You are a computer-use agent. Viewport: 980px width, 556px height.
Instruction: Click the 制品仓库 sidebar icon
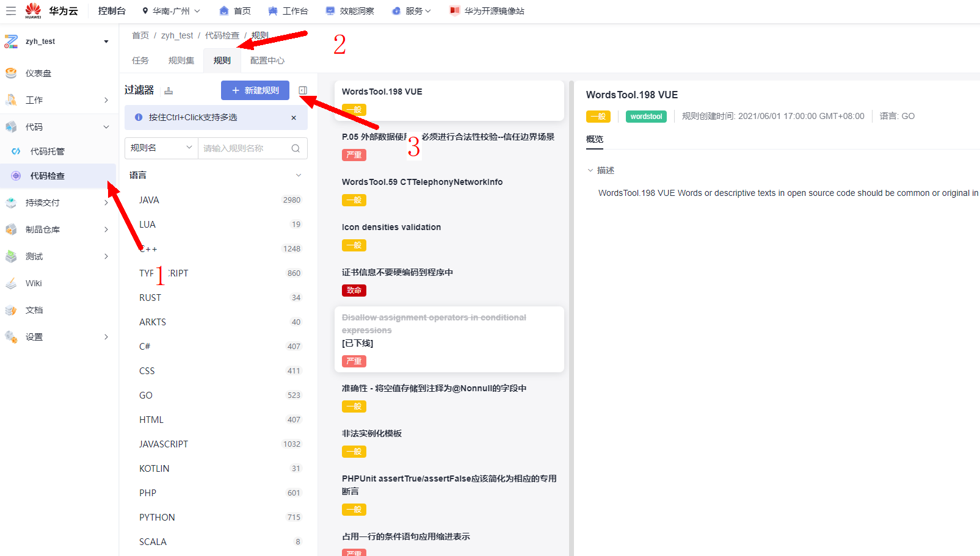tap(11, 229)
